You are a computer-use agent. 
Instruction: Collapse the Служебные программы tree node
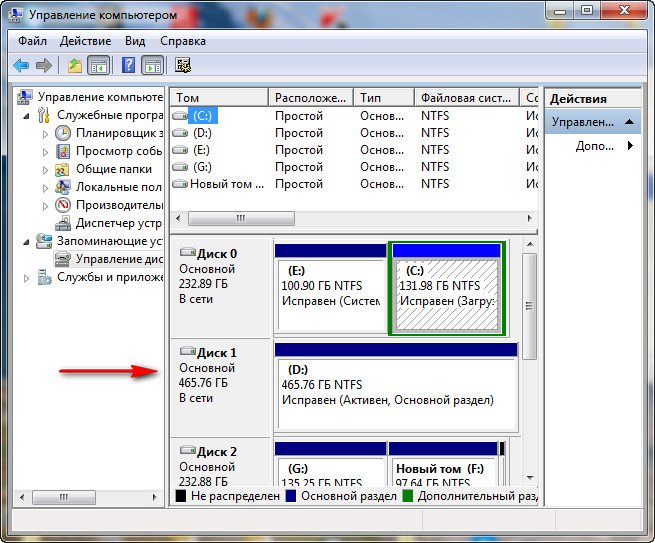point(27,116)
